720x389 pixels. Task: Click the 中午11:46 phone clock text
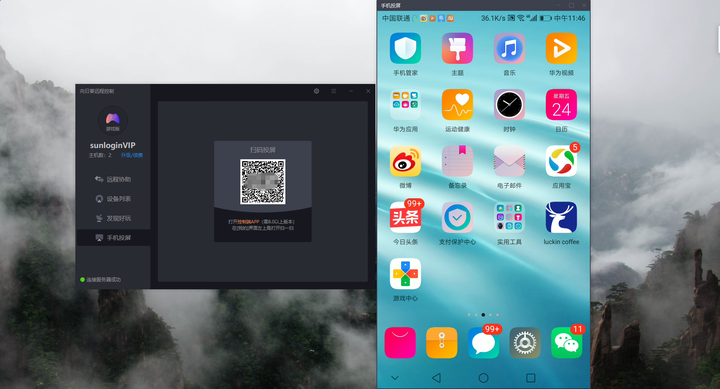click(569, 18)
